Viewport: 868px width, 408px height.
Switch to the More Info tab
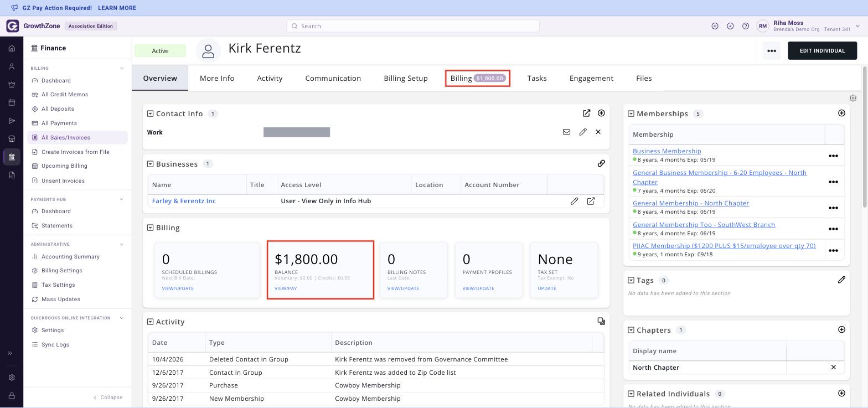point(217,78)
